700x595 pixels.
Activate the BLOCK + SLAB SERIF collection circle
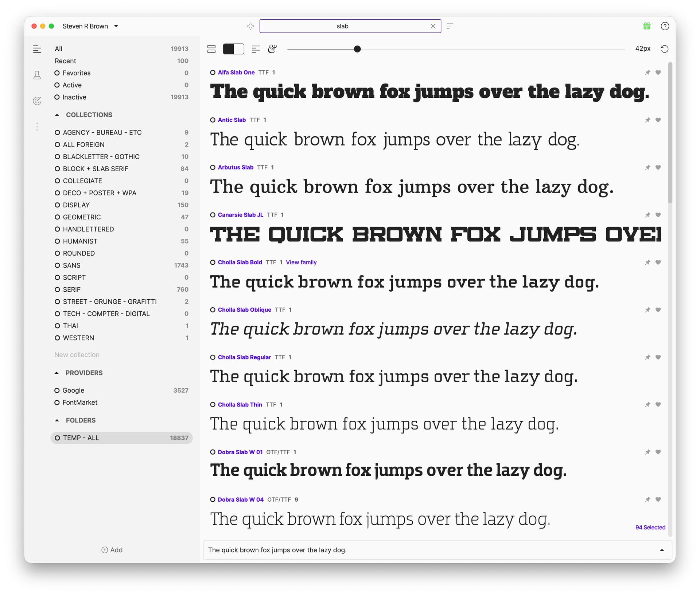coord(57,169)
